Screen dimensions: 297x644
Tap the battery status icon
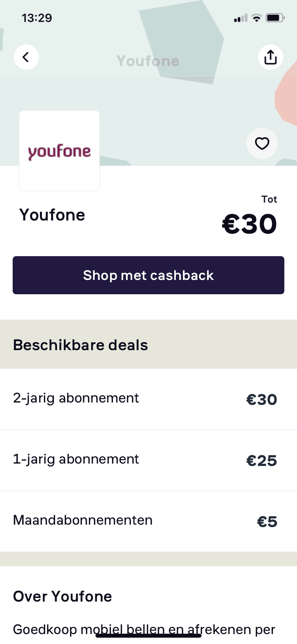[x=274, y=17]
